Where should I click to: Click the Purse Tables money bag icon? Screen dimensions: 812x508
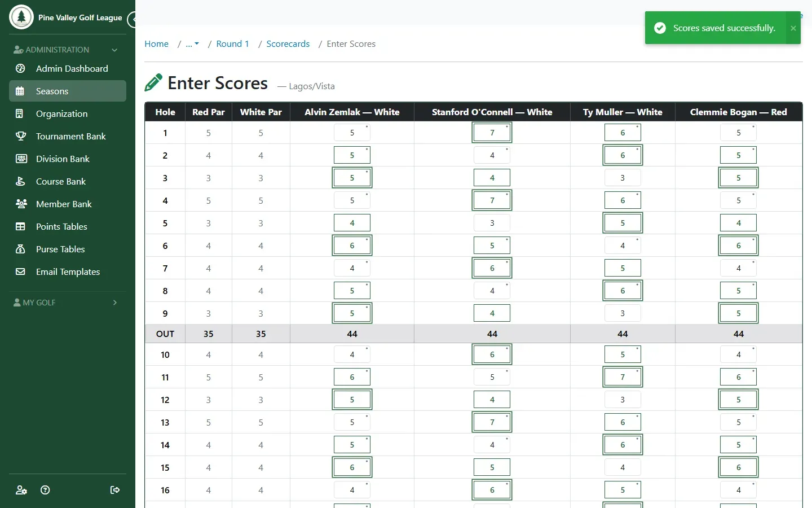pos(20,249)
